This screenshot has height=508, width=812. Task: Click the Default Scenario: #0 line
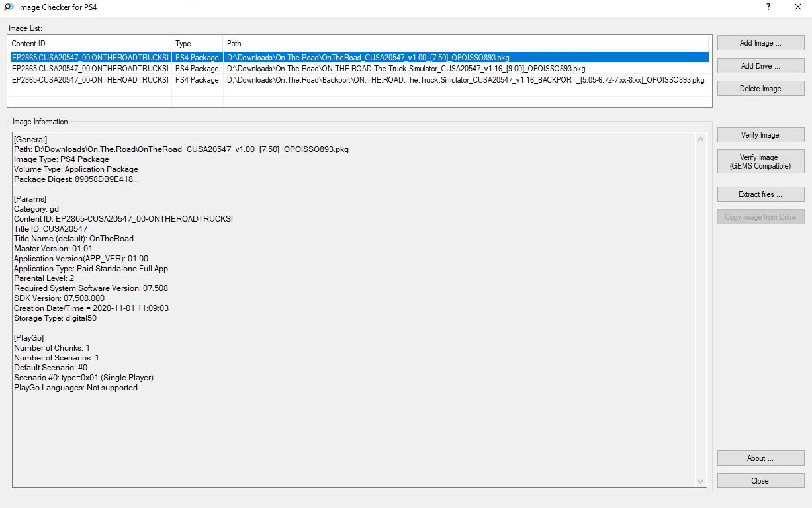[51, 368]
